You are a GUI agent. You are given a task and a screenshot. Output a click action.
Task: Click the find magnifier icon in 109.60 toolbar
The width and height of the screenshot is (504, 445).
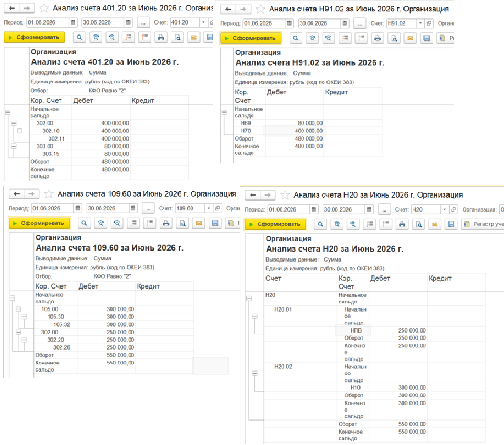[x=84, y=223]
